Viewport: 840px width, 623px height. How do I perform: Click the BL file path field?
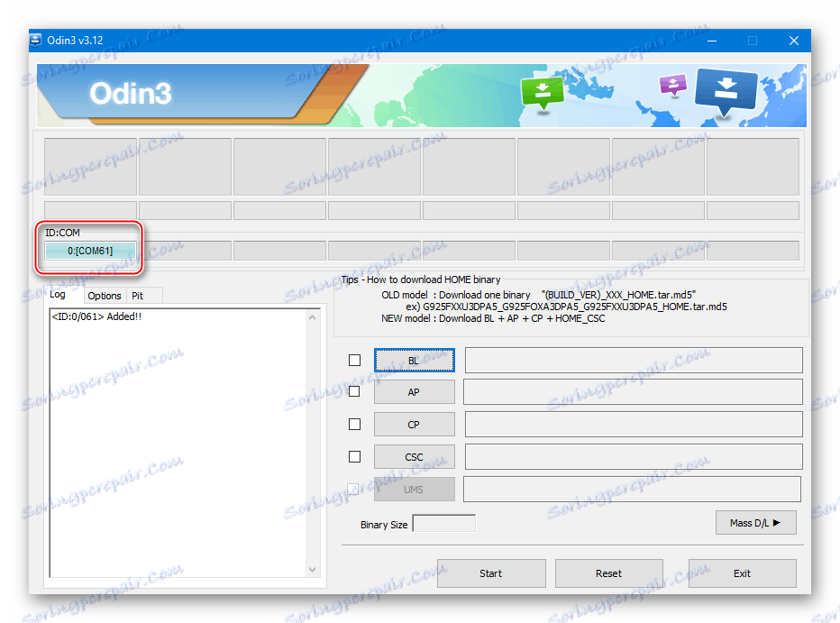point(634,360)
